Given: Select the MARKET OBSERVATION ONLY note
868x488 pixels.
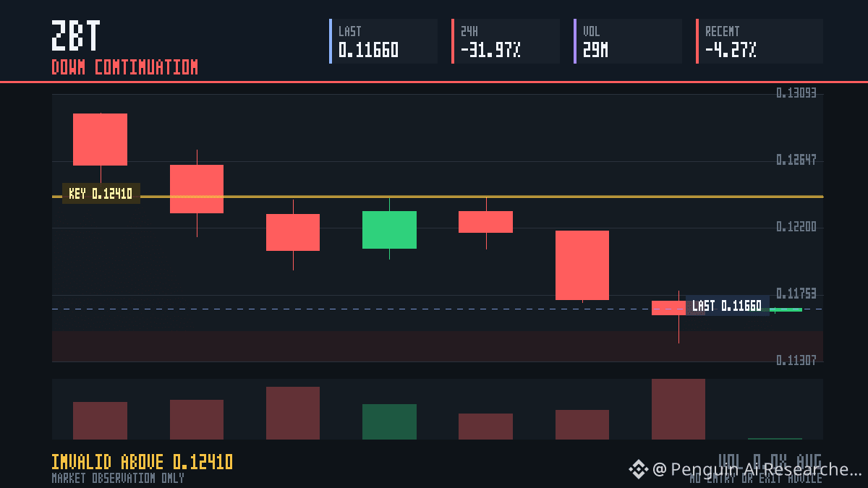Looking at the screenshot, I should click(118, 478).
